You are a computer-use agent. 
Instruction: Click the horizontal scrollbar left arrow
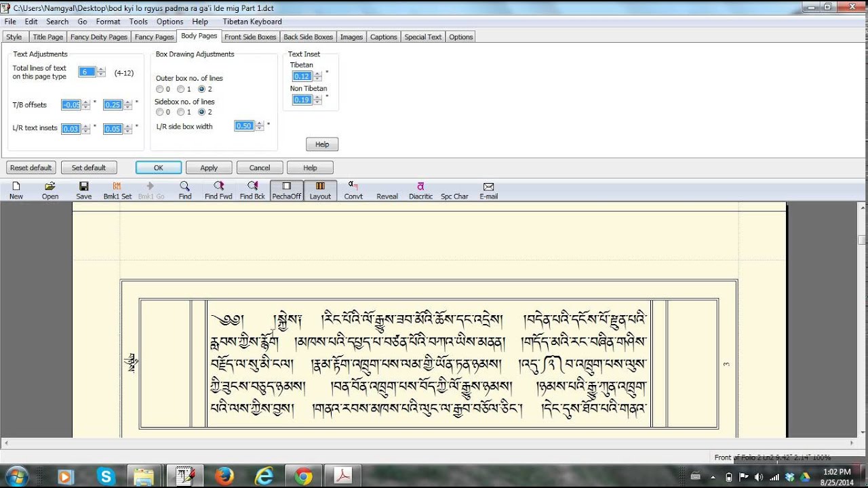click(x=6, y=443)
